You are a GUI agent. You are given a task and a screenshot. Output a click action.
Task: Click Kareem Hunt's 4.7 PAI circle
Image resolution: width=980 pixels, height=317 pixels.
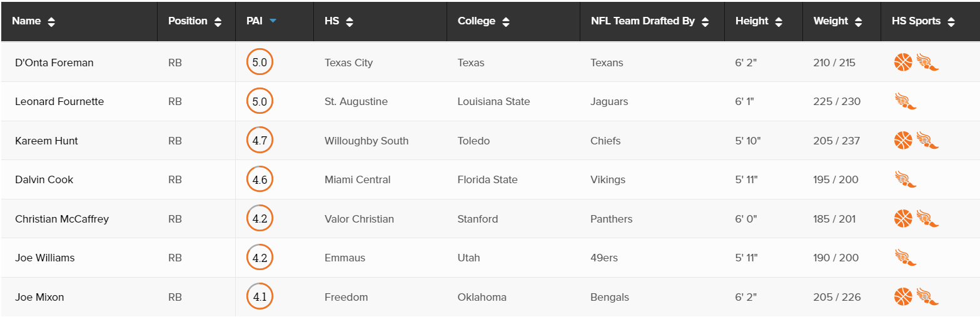pyautogui.click(x=260, y=141)
